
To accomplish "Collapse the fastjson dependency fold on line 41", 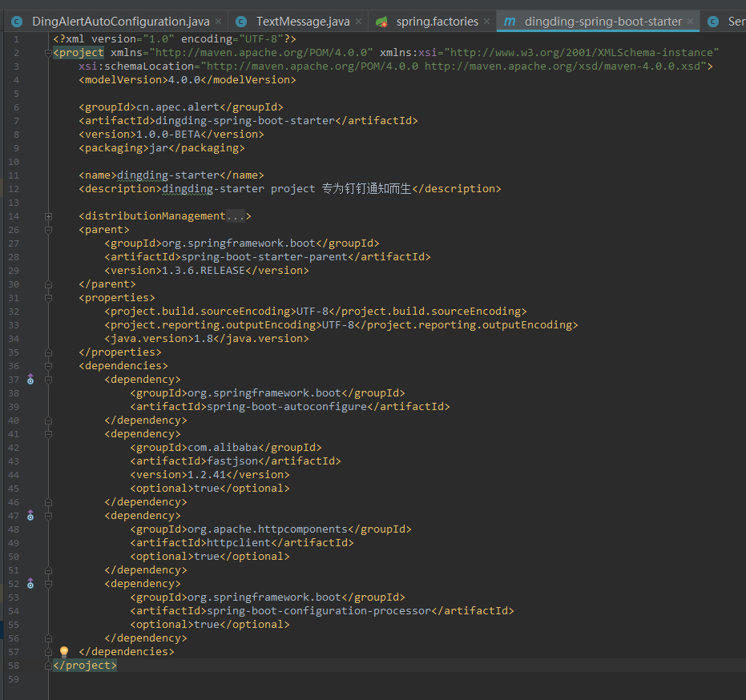I will [x=49, y=434].
